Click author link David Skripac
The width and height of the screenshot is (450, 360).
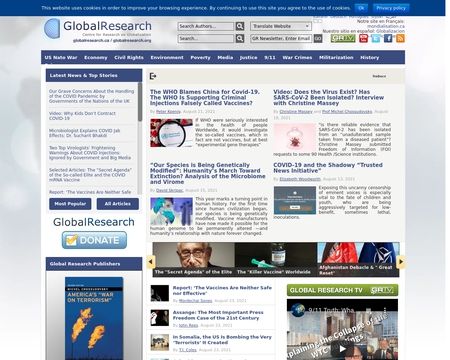tap(170, 190)
